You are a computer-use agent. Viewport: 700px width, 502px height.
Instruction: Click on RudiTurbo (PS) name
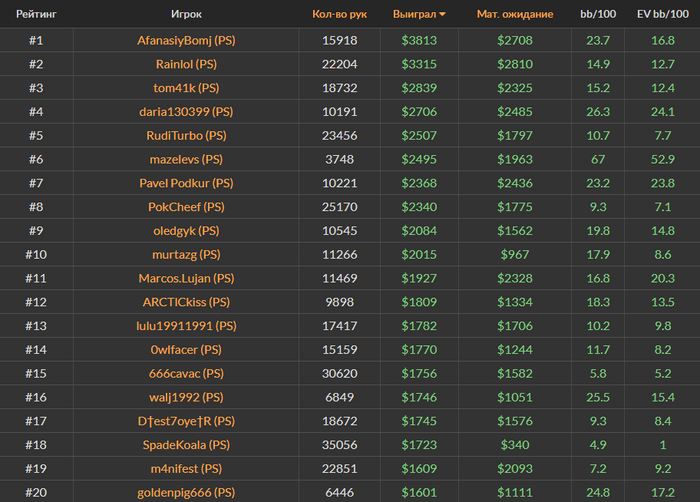[x=186, y=136]
